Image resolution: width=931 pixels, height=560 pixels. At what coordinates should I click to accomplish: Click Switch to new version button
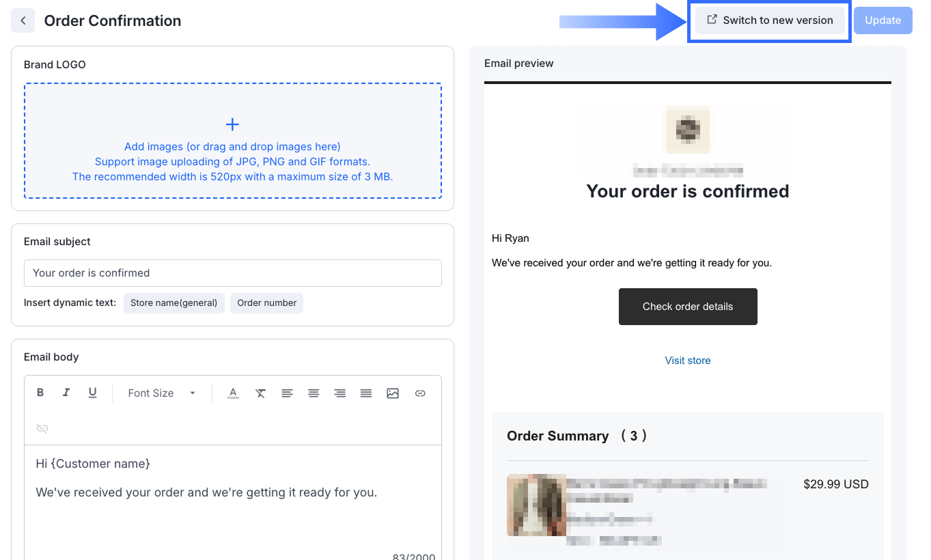click(x=769, y=20)
